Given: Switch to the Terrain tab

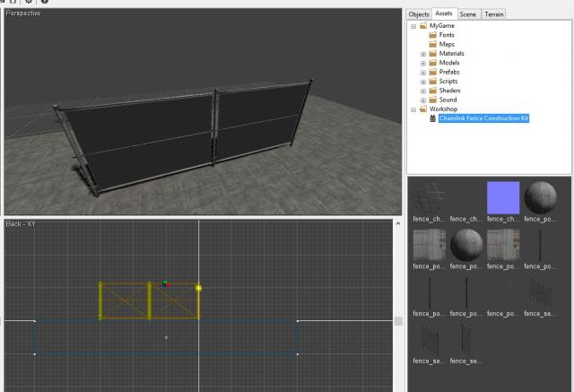Looking at the screenshot, I should (494, 14).
